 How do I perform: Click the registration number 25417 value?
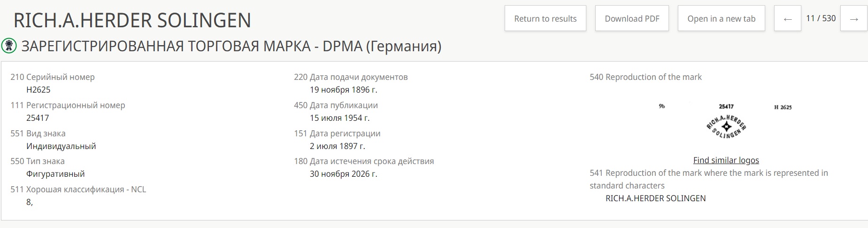pos(38,118)
